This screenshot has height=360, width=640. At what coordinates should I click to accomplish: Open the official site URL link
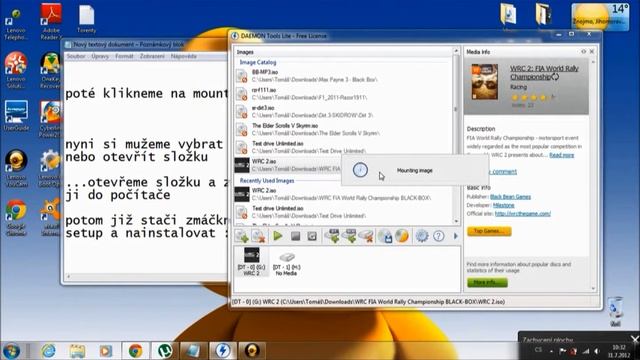pyautogui.click(x=522, y=213)
